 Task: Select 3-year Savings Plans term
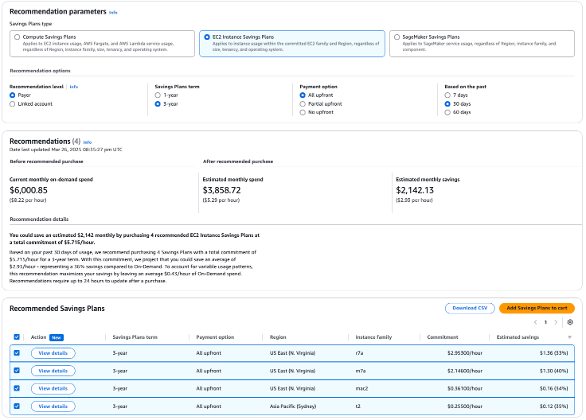coord(157,104)
